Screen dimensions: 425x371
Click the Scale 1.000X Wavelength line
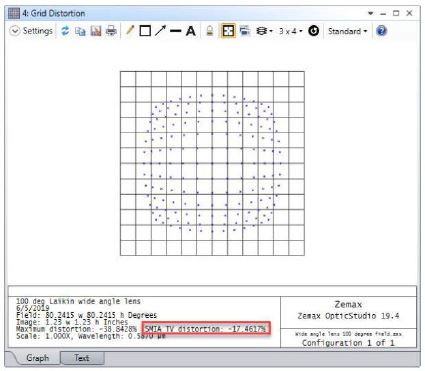point(91,336)
